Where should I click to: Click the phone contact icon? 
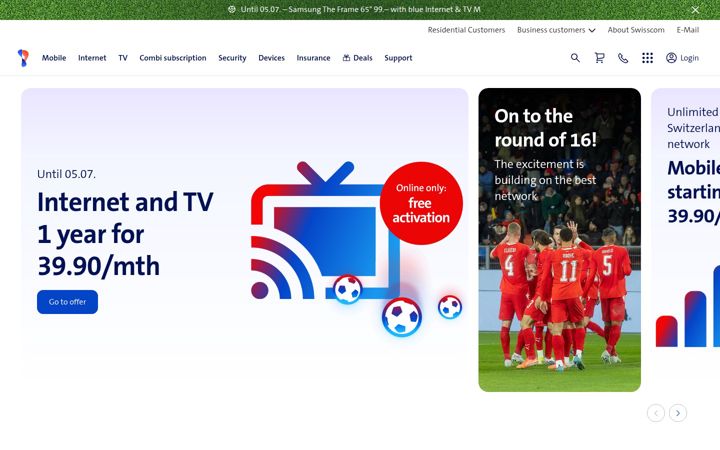pyautogui.click(x=623, y=58)
